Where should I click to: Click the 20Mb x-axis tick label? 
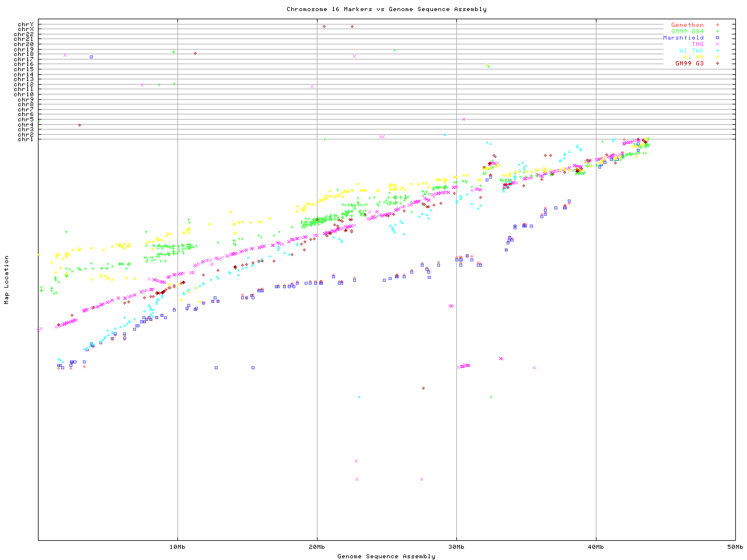(x=317, y=547)
